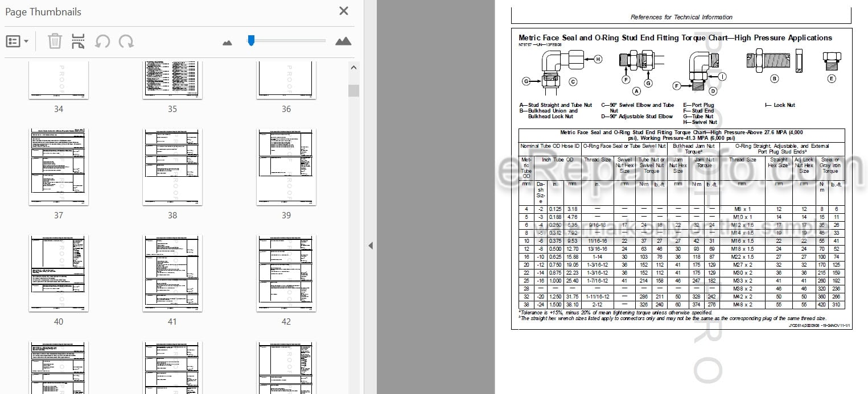The image size is (868, 394).
Task: Click the insert page break icon
Action: pyautogui.click(x=79, y=41)
